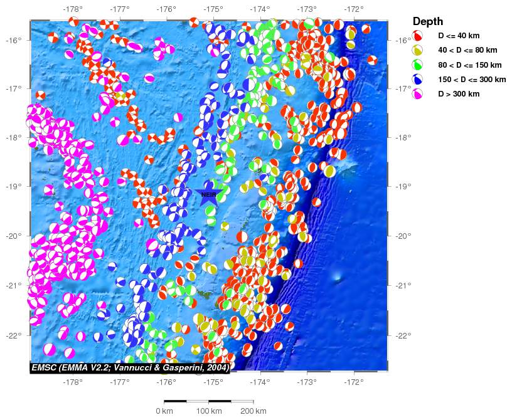Click the -178° longitude label on top axis
Image resolution: width=512 pixels, height=420 pixels.
74,9
